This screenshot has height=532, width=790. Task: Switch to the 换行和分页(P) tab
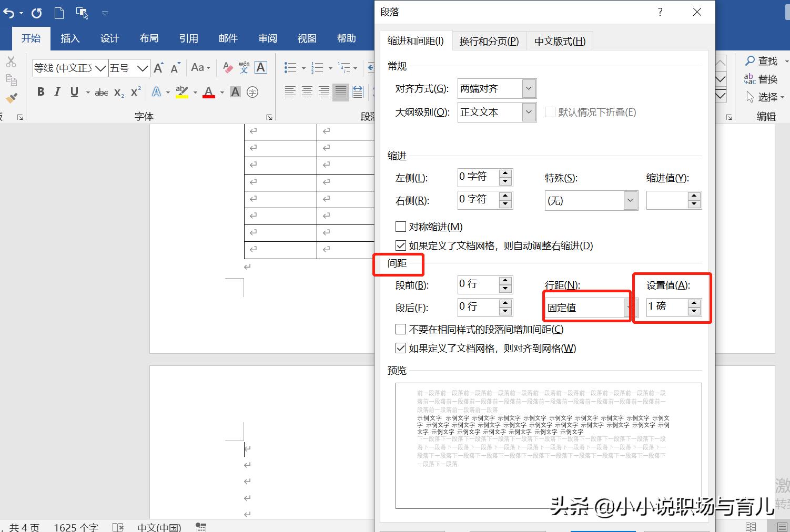[489, 40]
